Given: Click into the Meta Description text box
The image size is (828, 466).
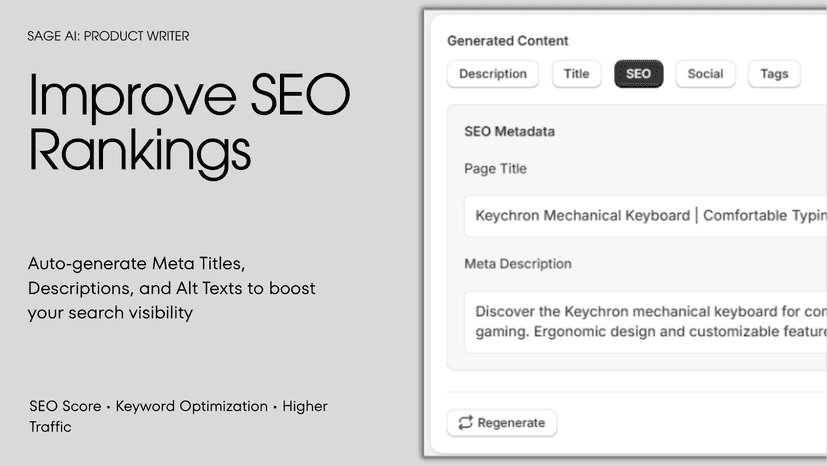Looking at the screenshot, I should 646,322.
